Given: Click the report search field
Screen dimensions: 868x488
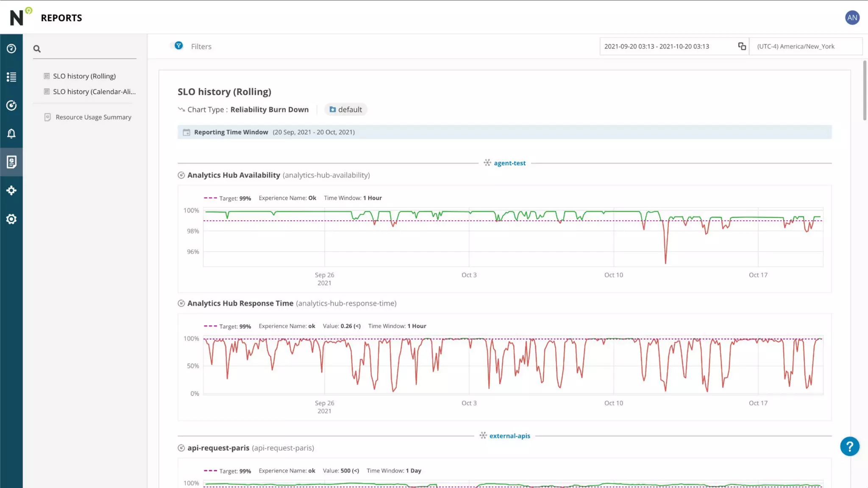Looking at the screenshot, I should pos(89,49).
